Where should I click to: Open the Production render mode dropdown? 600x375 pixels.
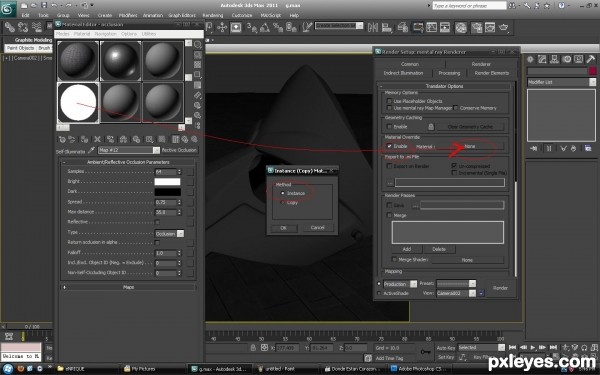[x=414, y=284]
